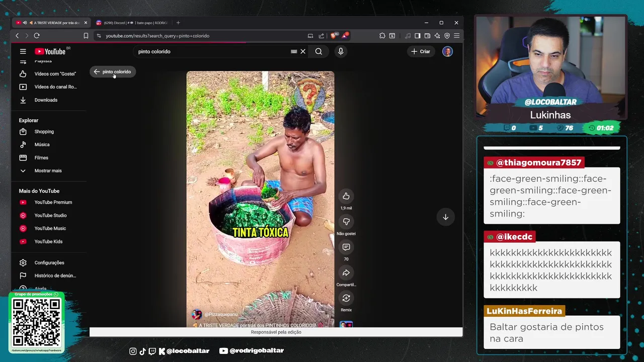The width and height of the screenshot is (644, 362).
Task: Open the Brave Leo AI sparkle icon
Action: 437,36
